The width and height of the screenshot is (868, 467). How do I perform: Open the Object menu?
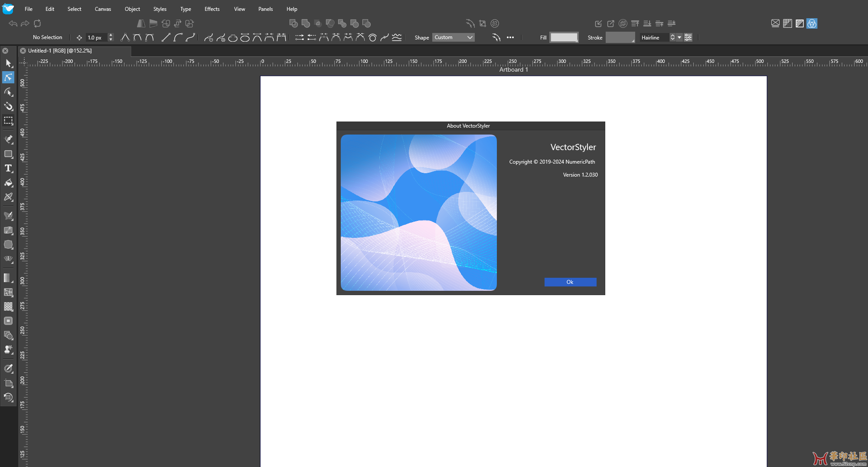(132, 9)
